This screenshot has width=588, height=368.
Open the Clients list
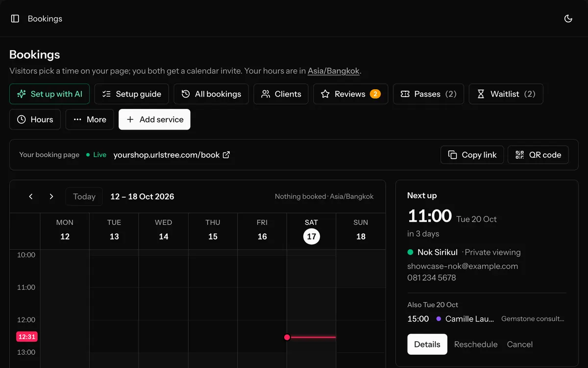click(x=281, y=94)
